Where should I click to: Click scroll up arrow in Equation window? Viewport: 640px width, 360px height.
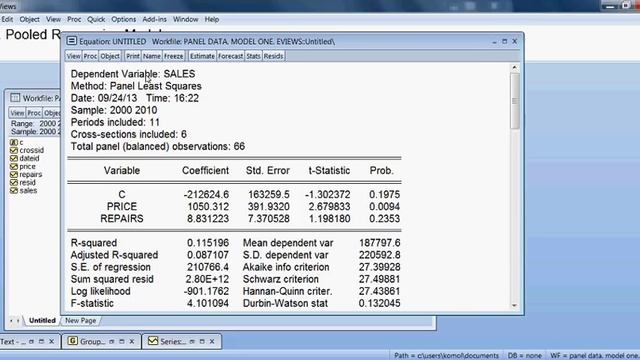tap(514, 68)
